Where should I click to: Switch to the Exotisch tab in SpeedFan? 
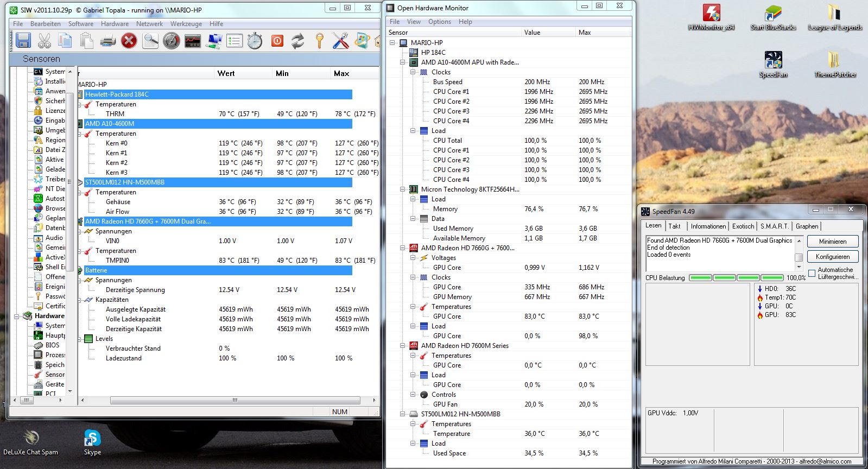click(743, 226)
